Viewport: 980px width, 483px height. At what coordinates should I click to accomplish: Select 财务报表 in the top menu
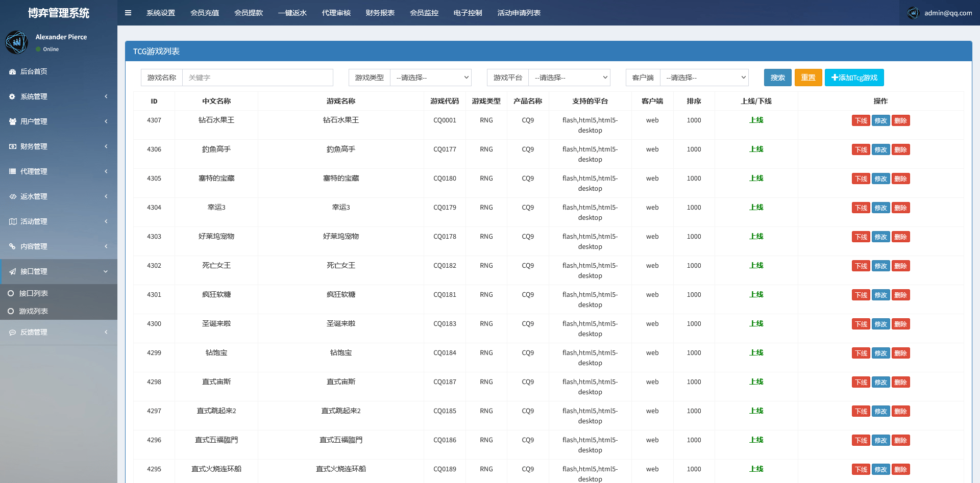(380, 13)
